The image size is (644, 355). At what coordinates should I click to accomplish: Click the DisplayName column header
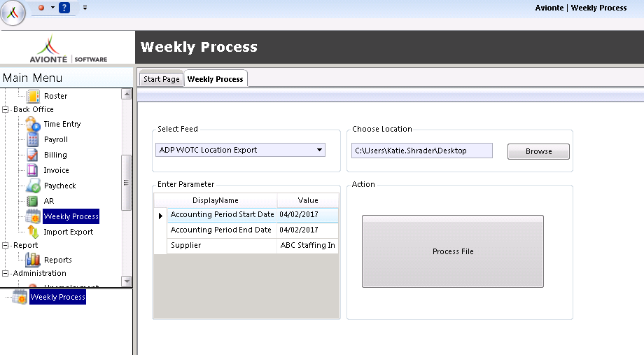coord(216,200)
